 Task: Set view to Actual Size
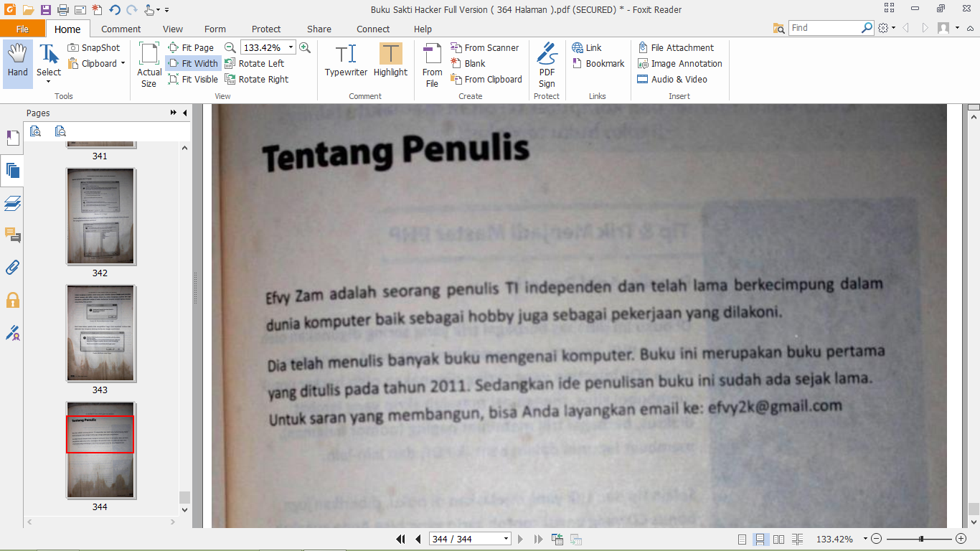click(149, 65)
